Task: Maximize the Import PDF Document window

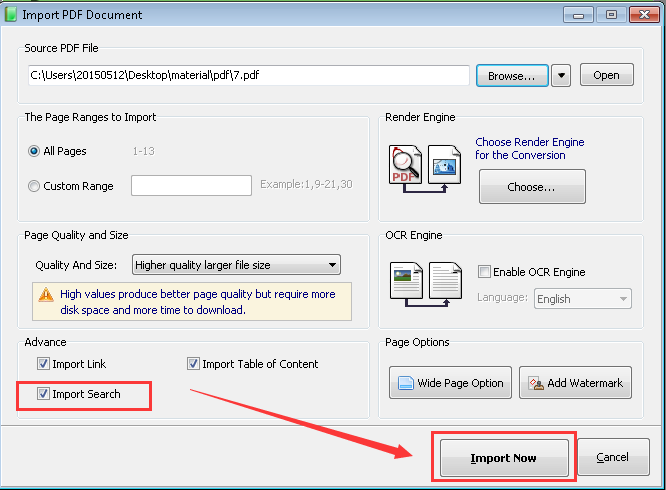Action: tap(611, 15)
